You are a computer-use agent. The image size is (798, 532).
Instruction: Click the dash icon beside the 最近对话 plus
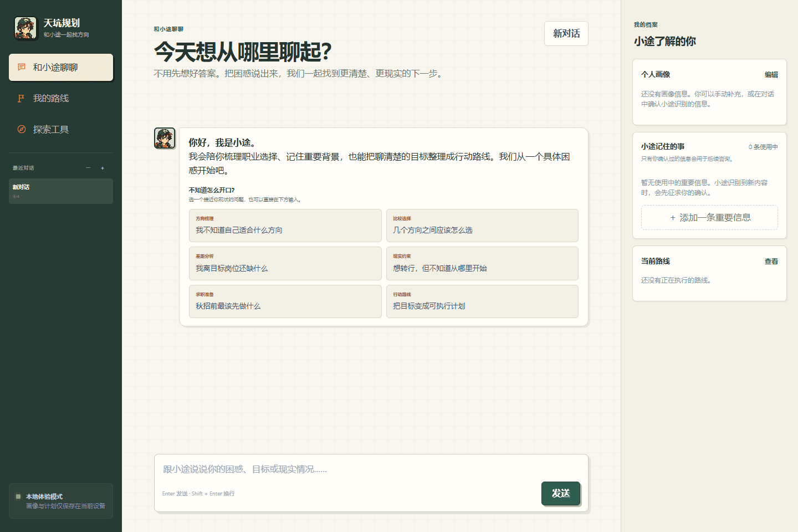(88, 168)
